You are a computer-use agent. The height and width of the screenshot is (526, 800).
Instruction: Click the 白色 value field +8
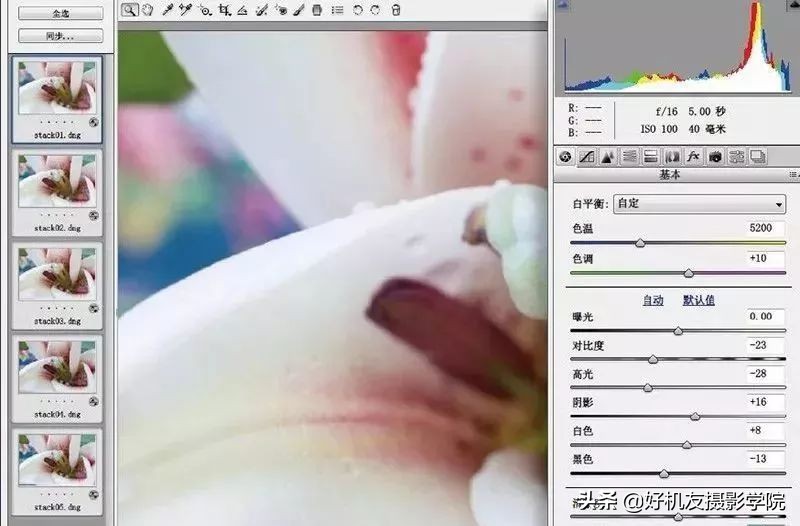[765, 431]
